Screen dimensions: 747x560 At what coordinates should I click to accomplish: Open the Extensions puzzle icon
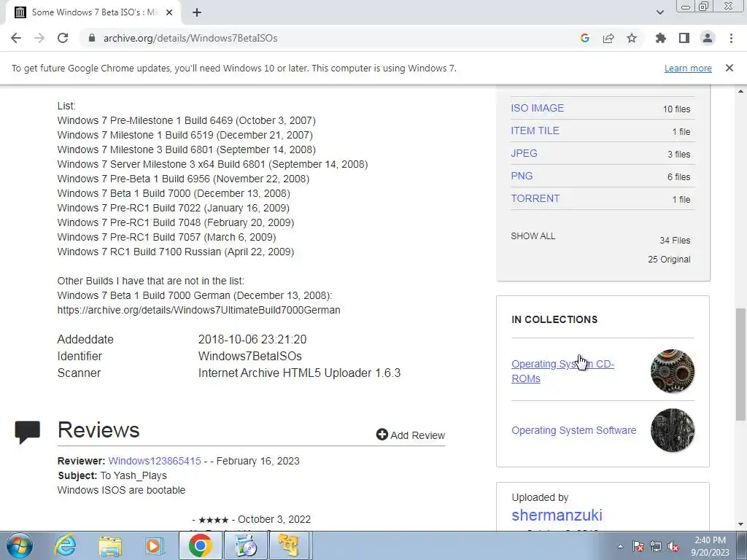coord(661,38)
